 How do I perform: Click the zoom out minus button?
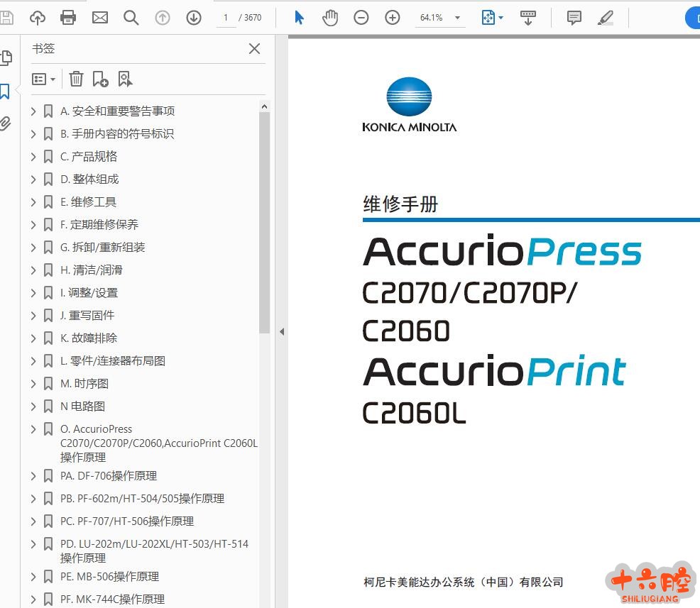(361, 18)
